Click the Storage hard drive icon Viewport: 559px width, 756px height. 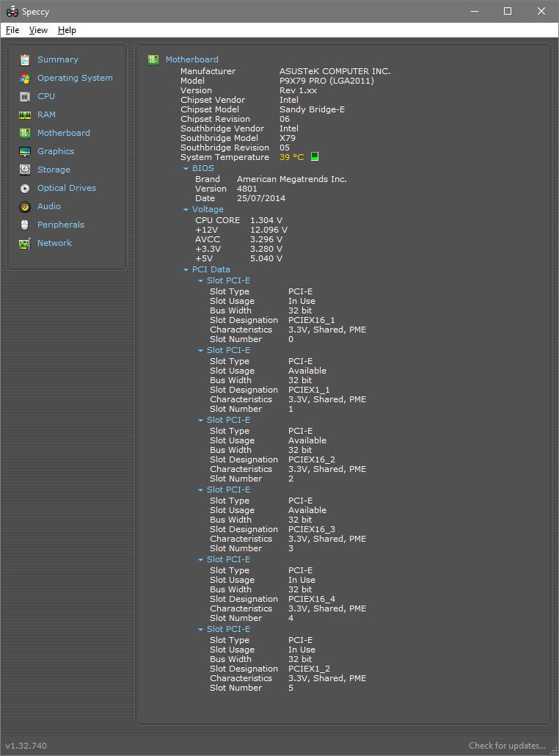click(x=25, y=170)
